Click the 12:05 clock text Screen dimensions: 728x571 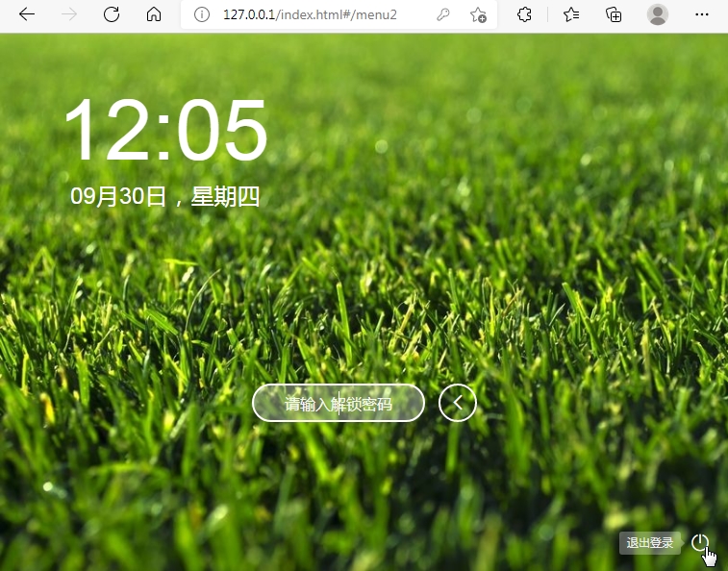[x=165, y=130]
